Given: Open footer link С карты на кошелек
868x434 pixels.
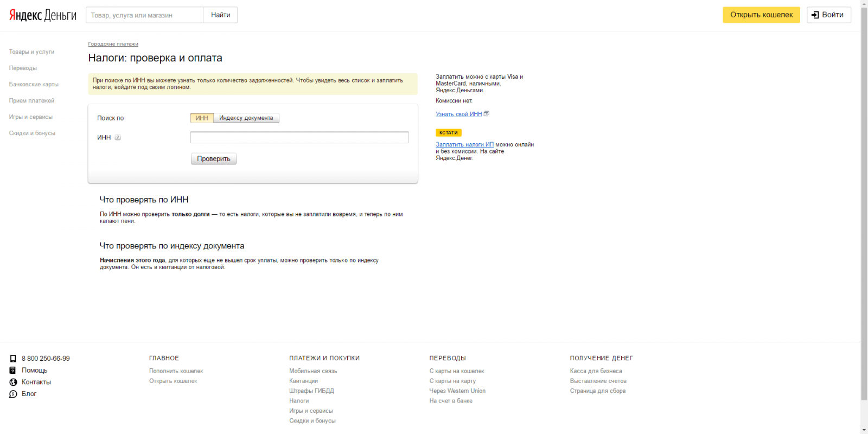Looking at the screenshot, I should [x=457, y=372].
